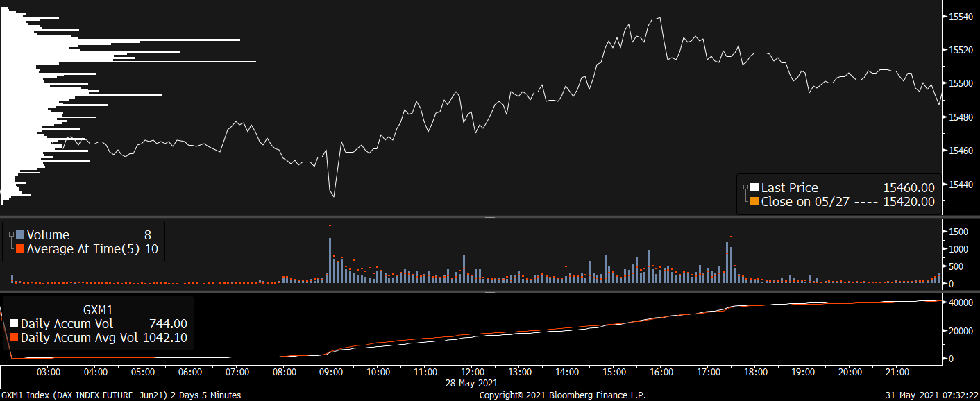Click the tallest volume bar at 09:00
The height and width of the screenshot is (401, 980).
point(330,260)
